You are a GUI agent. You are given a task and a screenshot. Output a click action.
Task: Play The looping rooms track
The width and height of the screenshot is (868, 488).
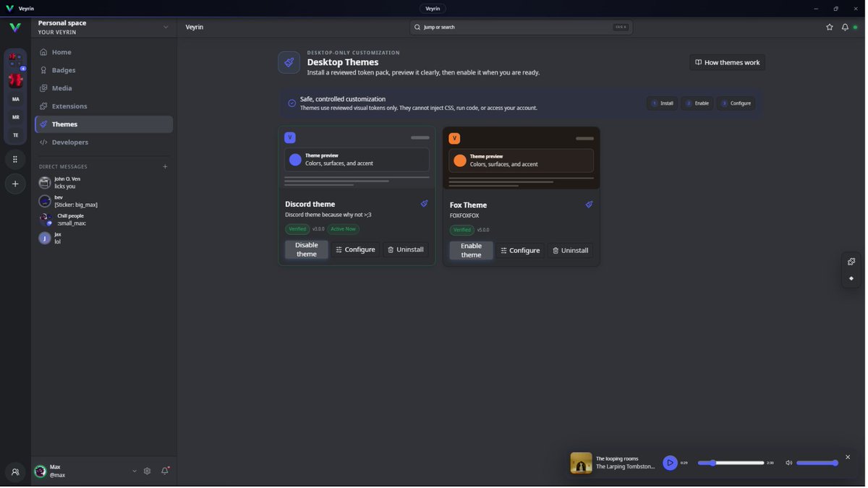pos(670,463)
